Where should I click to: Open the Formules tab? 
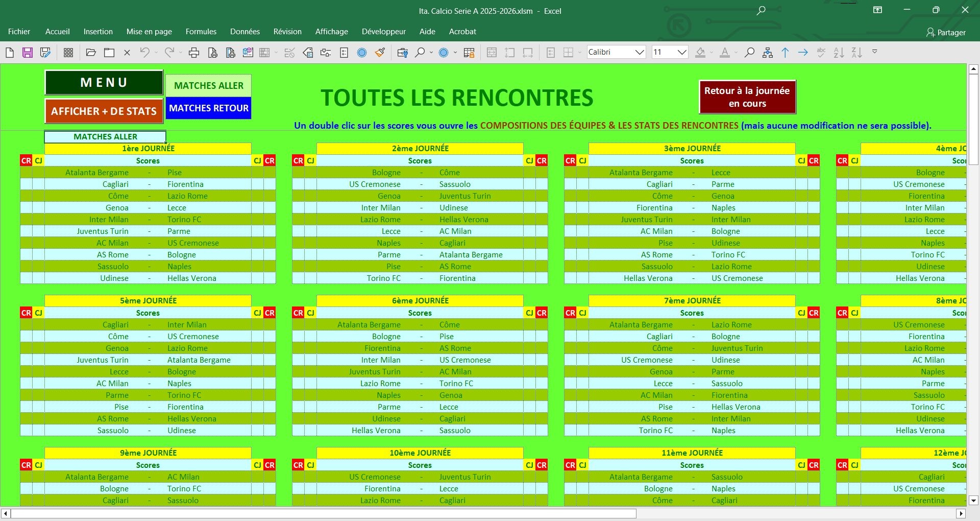pyautogui.click(x=201, y=32)
